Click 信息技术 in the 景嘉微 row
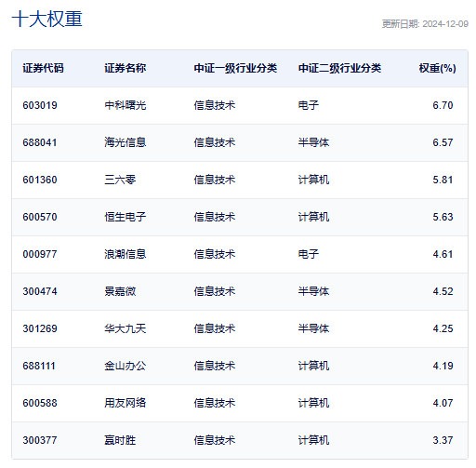The image size is (476, 468). pos(215,291)
